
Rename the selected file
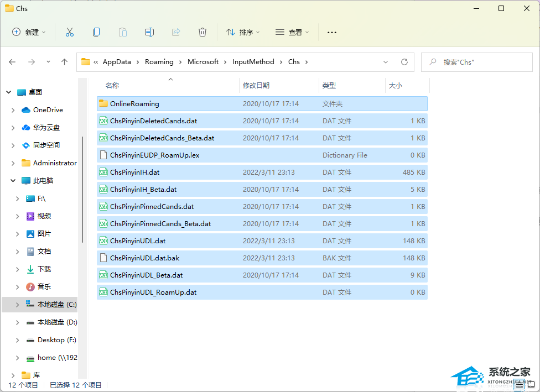[149, 32]
